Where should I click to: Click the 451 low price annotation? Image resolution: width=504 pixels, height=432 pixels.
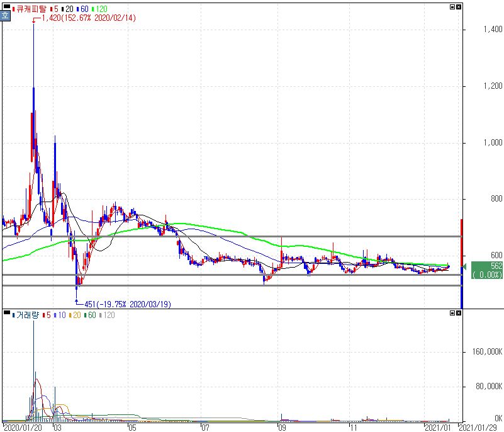pyautogui.click(x=128, y=304)
